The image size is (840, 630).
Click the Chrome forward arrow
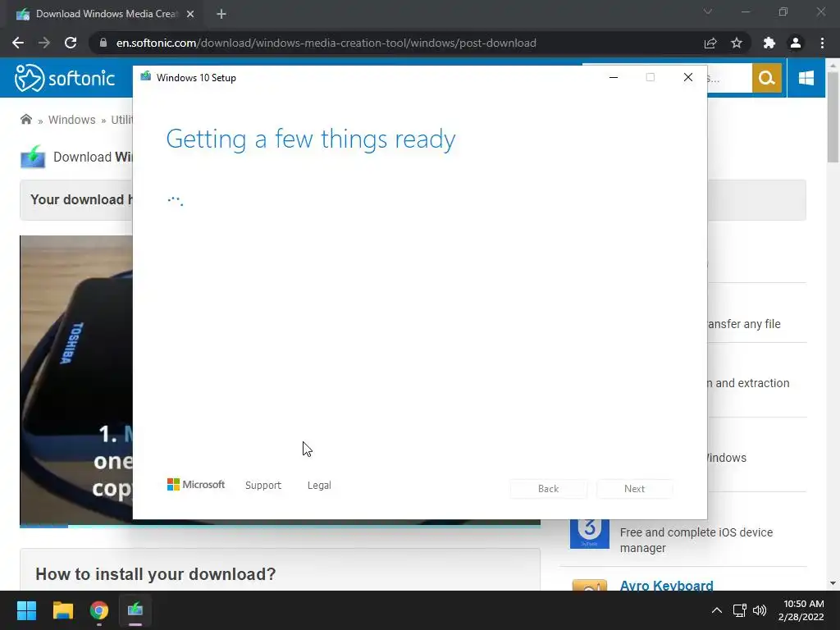point(44,43)
